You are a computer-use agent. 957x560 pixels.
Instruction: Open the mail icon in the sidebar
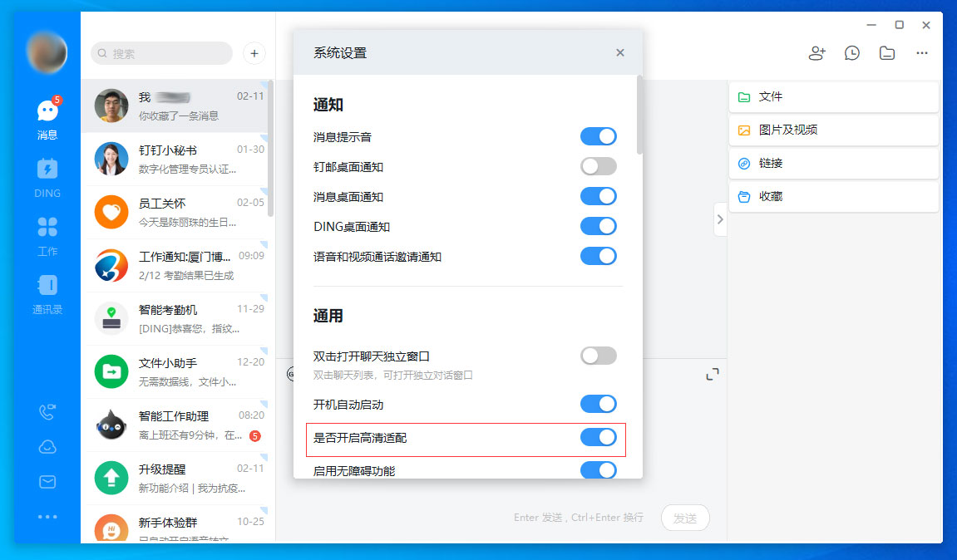(x=47, y=481)
